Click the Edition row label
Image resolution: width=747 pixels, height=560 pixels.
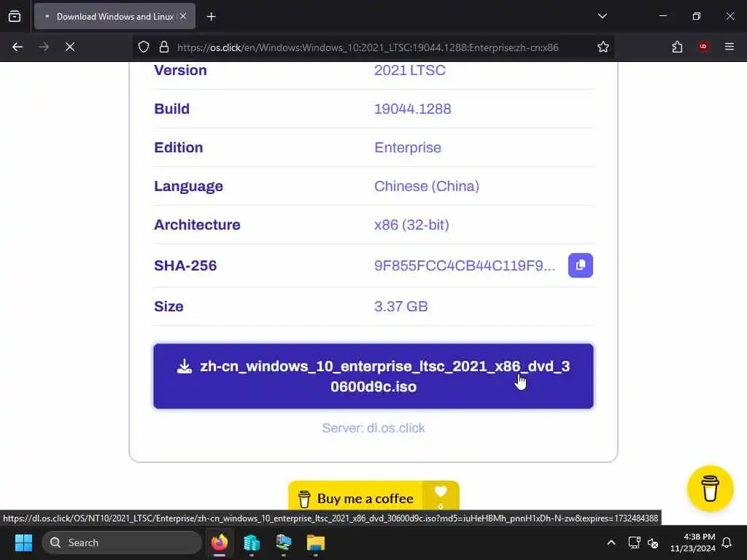point(179,147)
